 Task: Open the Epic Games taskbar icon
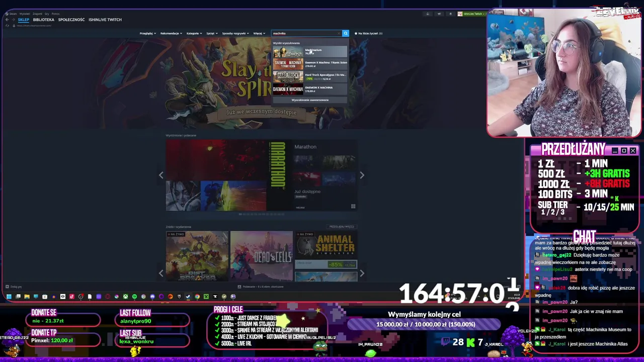[x=179, y=297]
